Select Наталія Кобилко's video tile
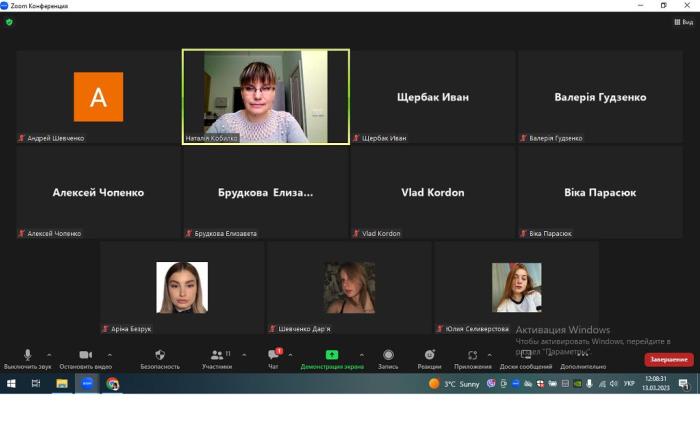 [266, 96]
